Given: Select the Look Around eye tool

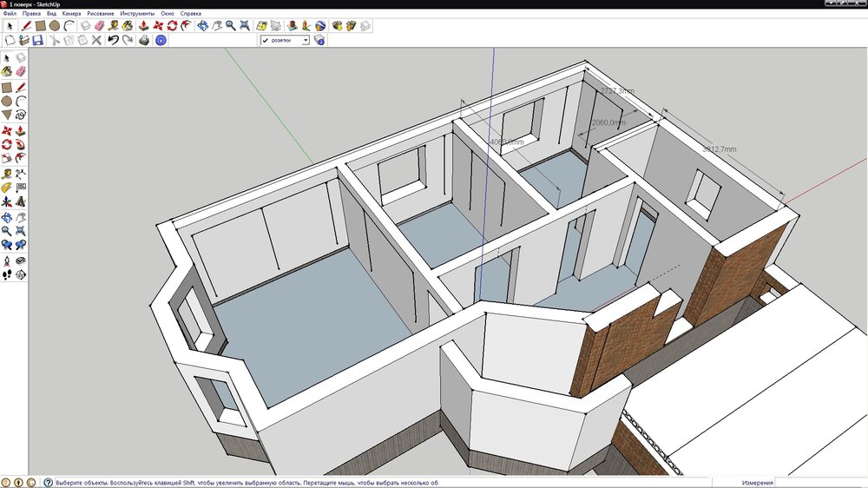Looking at the screenshot, I should click(20, 260).
